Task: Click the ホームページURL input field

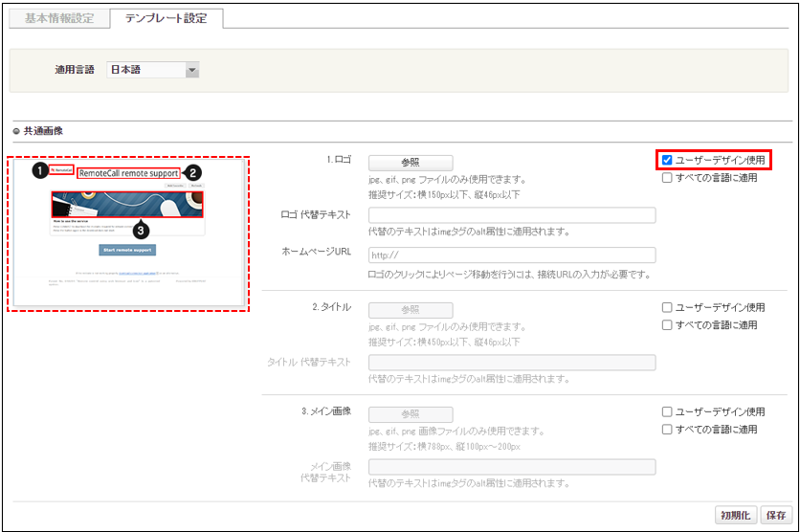Action: point(511,255)
